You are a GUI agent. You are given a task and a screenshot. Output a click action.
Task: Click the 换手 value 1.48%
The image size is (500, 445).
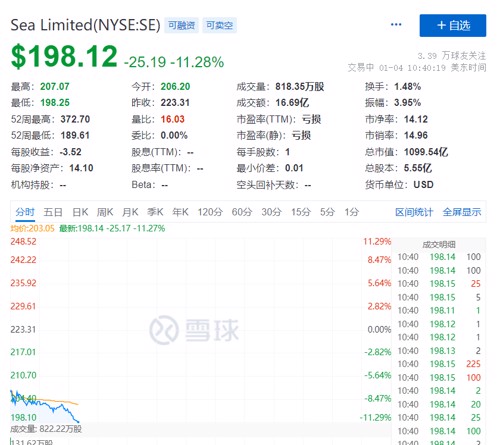point(407,87)
